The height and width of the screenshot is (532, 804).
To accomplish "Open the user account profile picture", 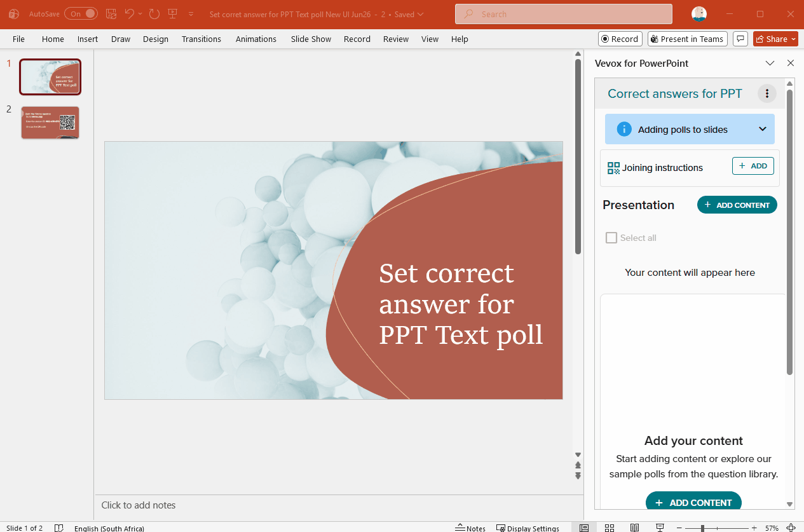I will click(699, 14).
